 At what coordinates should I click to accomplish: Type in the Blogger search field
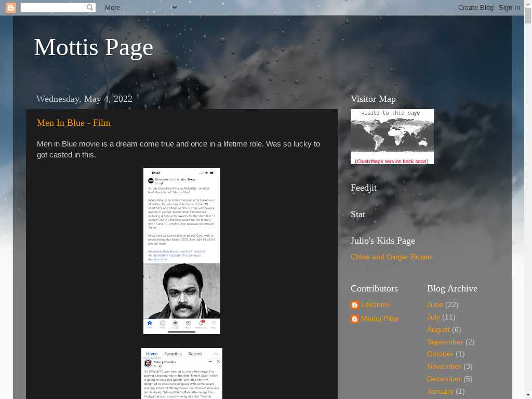(53, 7)
